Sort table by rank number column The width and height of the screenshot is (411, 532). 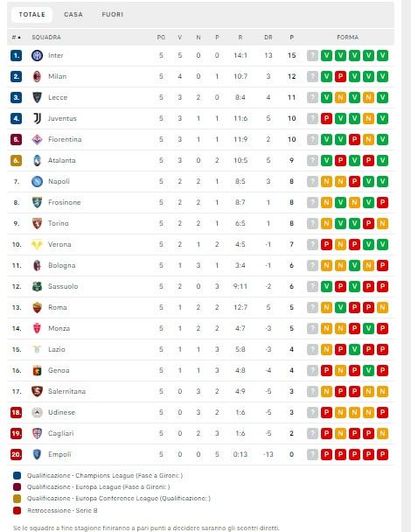tap(16, 38)
